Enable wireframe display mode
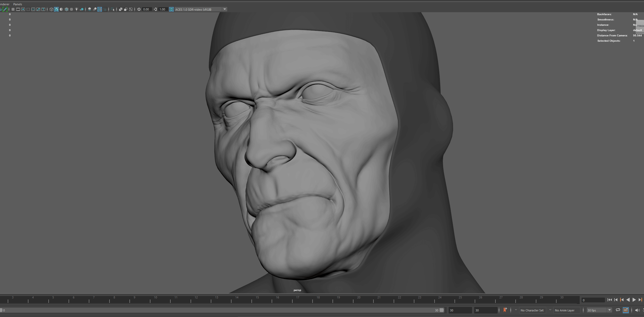 point(51,9)
